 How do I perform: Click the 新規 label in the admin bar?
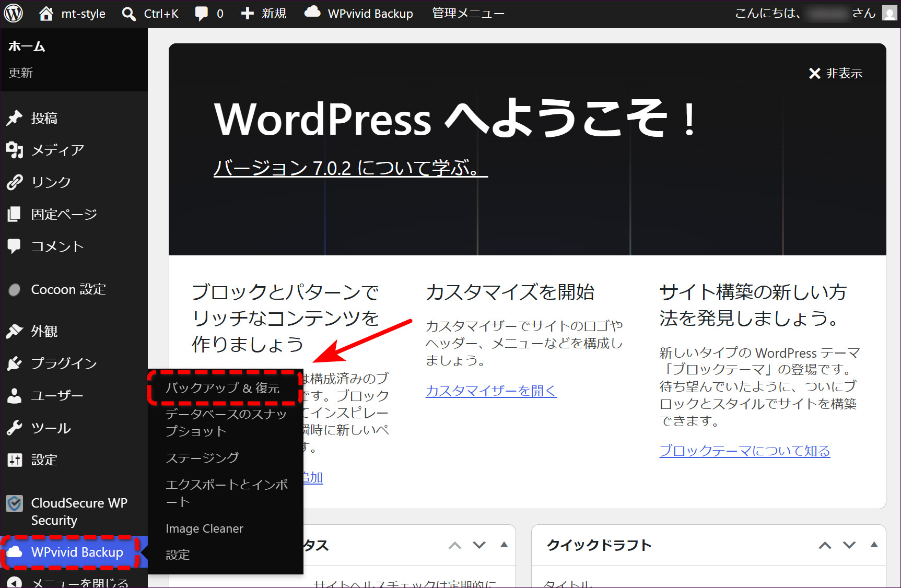point(274,14)
